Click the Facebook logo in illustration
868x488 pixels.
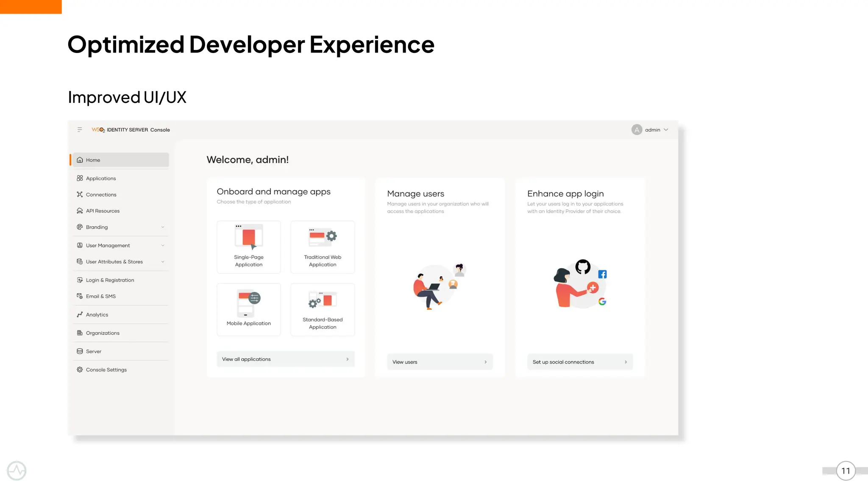pyautogui.click(x=603, y=274)
